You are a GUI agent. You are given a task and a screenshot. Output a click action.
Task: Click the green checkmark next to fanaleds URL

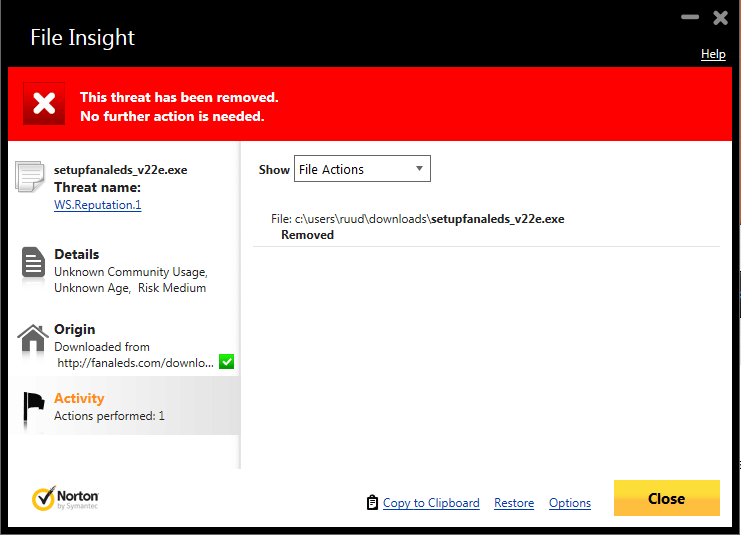click(226, 362)
